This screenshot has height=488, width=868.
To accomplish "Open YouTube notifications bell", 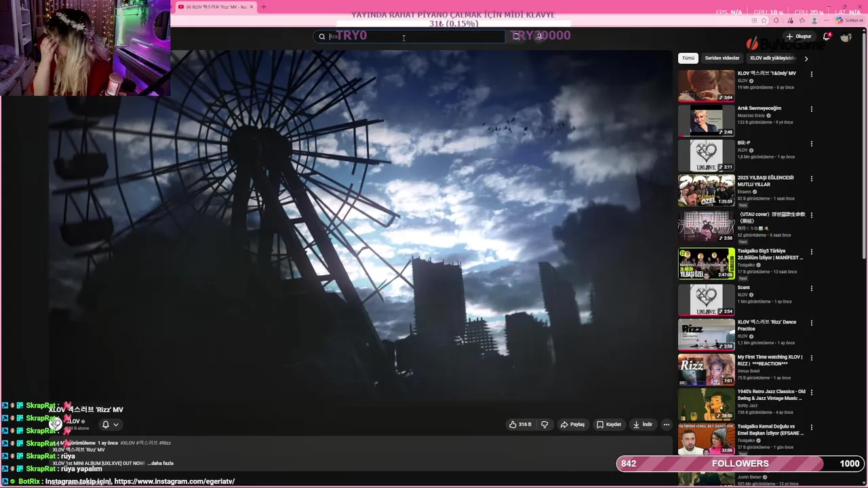I will 827,37.
